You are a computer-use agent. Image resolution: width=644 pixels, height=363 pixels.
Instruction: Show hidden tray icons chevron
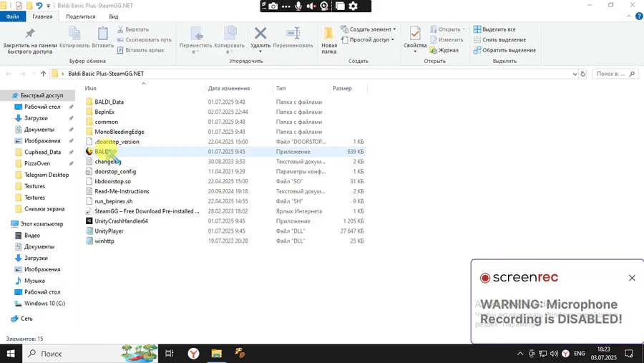click(520, 354)
